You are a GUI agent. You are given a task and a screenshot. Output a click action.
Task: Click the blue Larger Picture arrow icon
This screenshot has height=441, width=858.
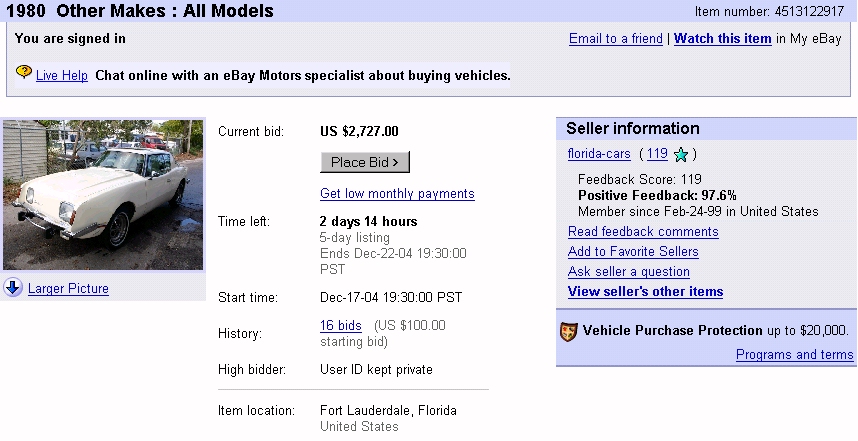[x=13, y=288]
